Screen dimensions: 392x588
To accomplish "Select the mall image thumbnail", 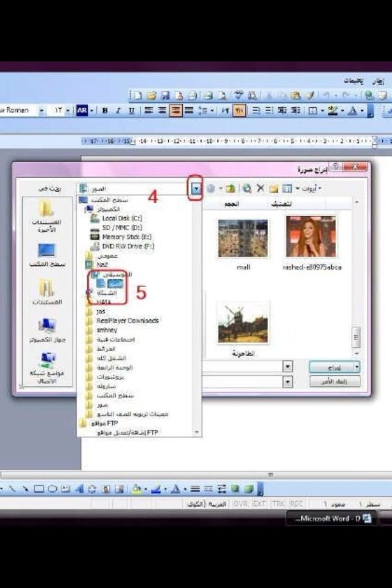I will [243, 238].
